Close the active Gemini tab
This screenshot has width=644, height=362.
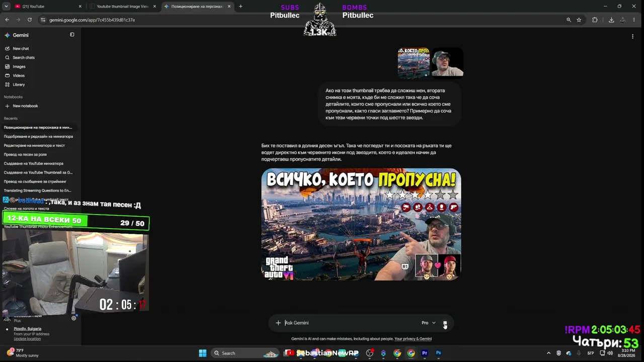point(229,7)
